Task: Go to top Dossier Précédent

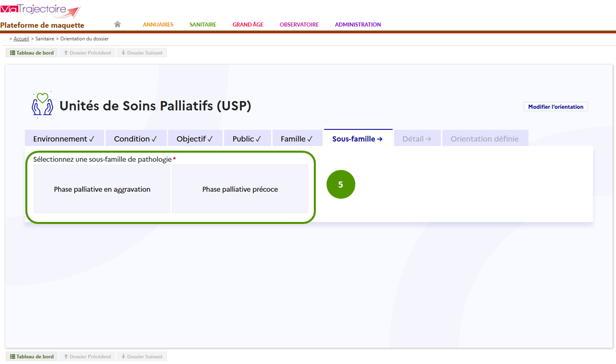Action: (87, 53)
